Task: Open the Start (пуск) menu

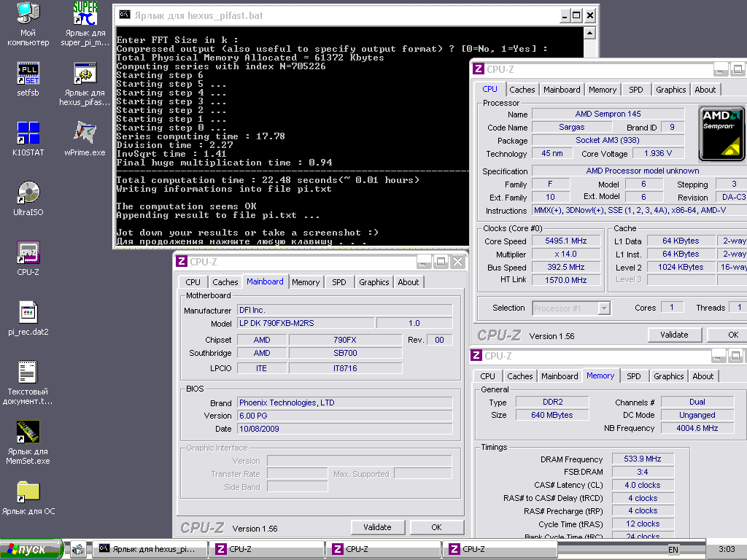Action: pos(31,549)
